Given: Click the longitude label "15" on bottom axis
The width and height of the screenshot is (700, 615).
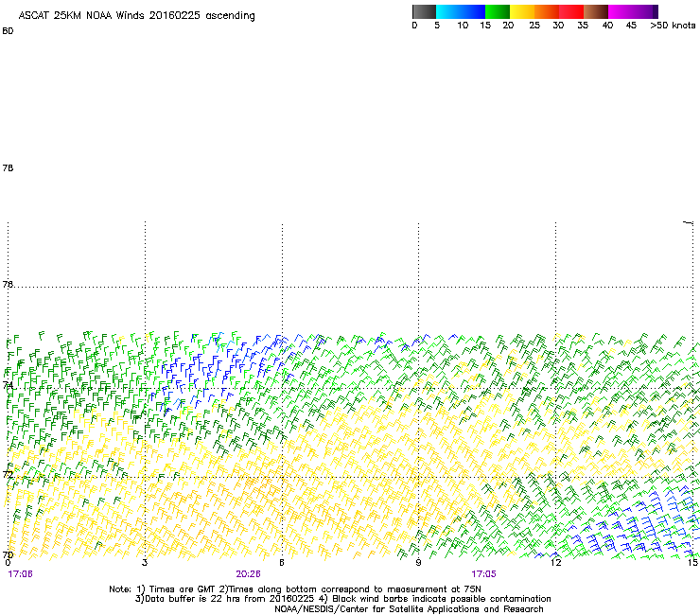Looking at the screenshot, I should click(692, 562).
